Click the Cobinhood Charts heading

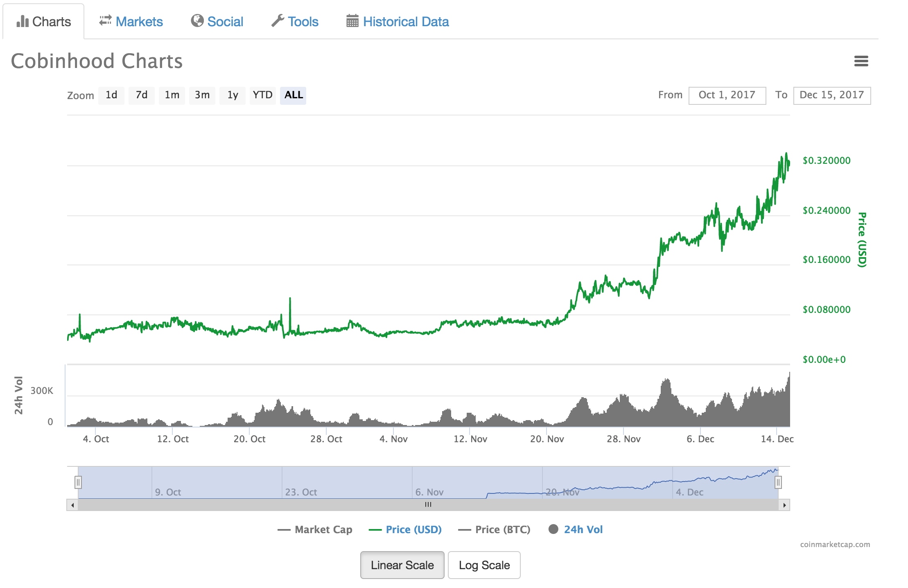97,61
